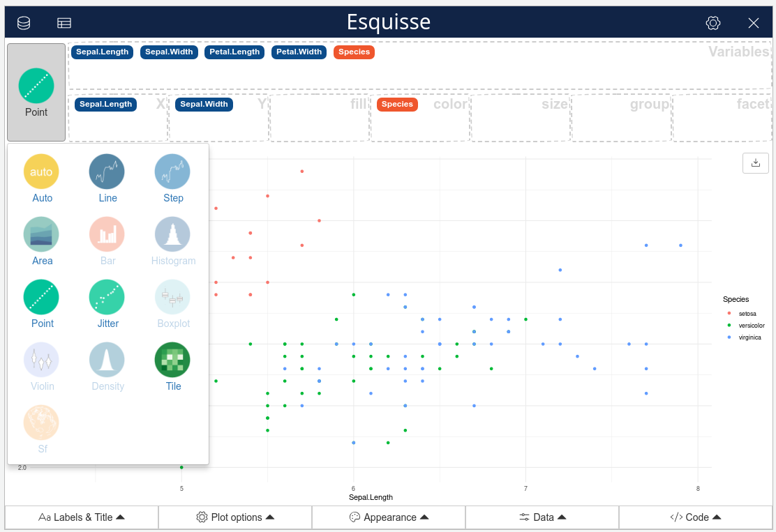Click the Point geom selector button
The height and width of the screenshot is (532, 776).
pos(36,93)
